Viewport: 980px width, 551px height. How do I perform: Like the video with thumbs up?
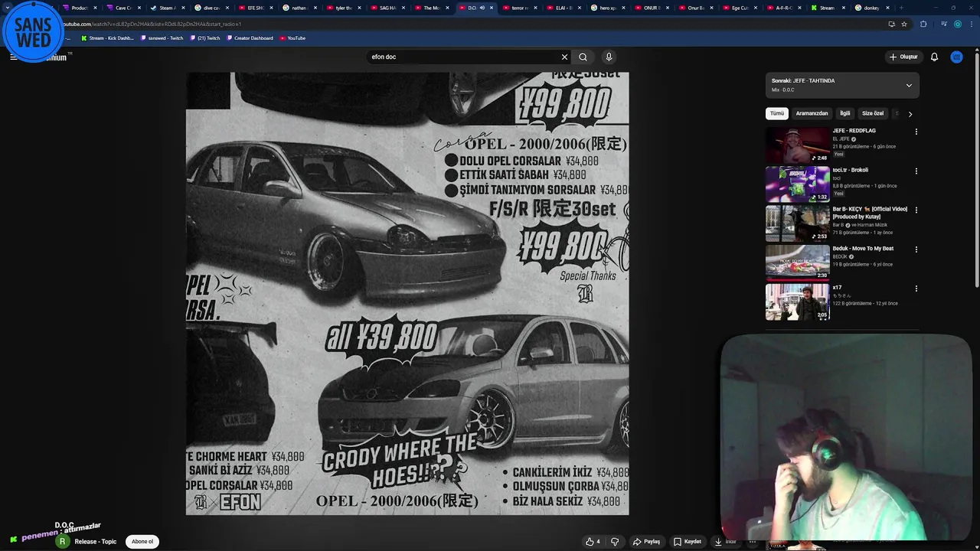point(593,542)
